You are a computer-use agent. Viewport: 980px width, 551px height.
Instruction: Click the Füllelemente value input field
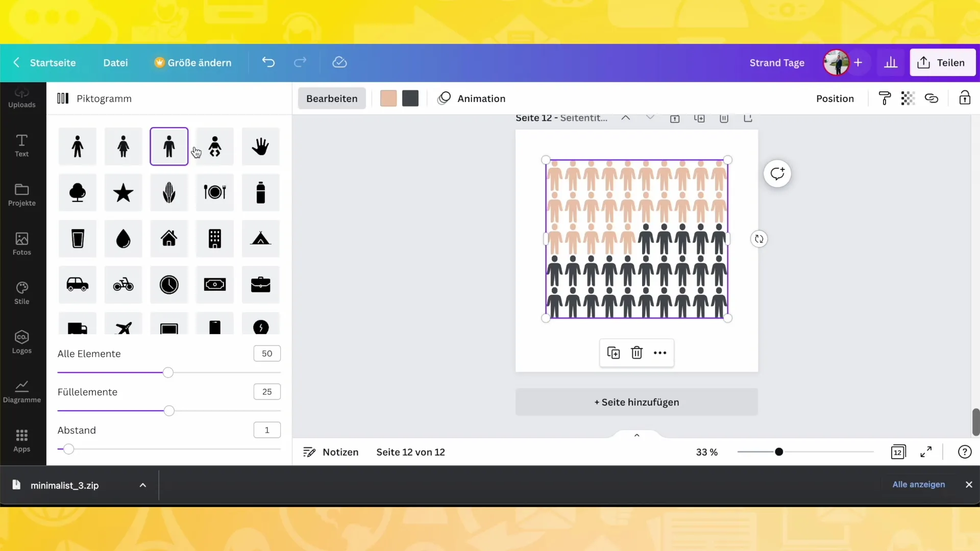pos(267,391)
